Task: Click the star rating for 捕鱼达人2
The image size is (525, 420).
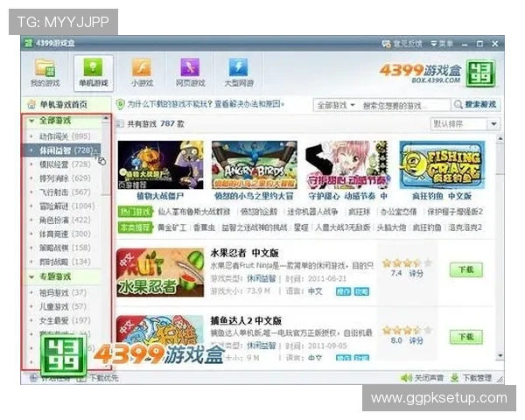Action: pos(407,330)
